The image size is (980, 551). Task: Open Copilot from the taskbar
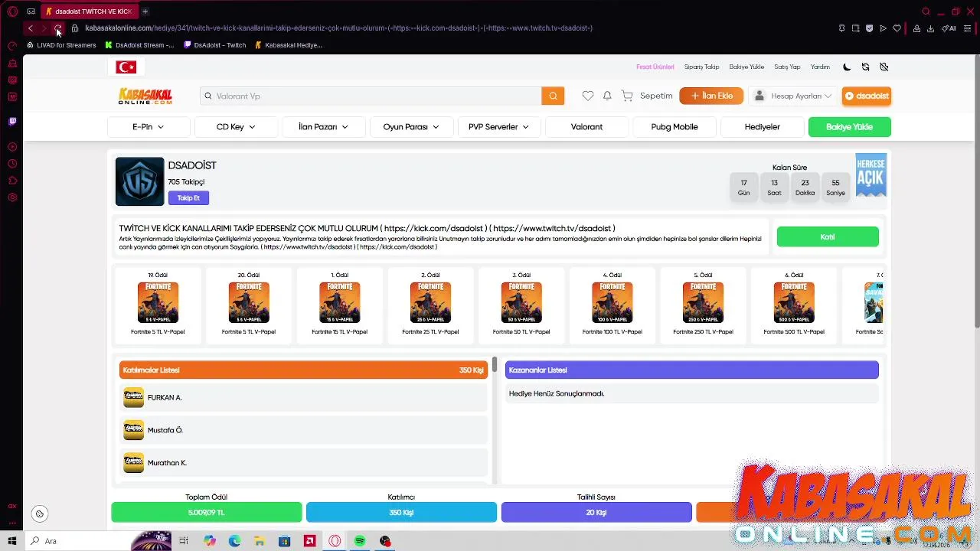click(209, 541)
